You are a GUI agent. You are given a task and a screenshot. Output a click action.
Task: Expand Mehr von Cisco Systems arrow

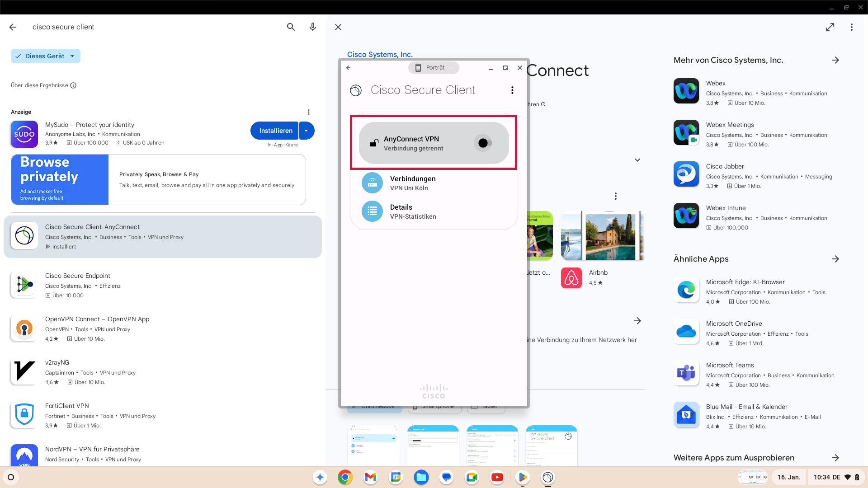(x=835, y=60)
